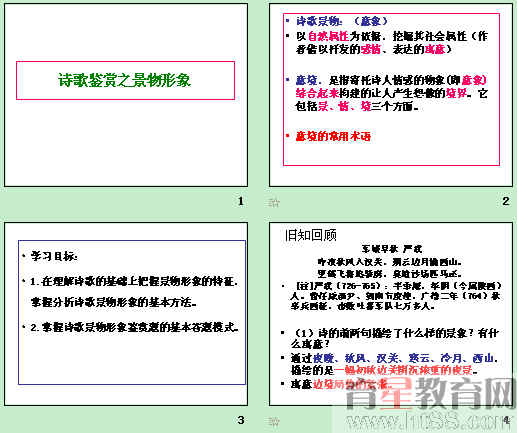
Task: Select slide 4 thumbnail titled 旧知回顾
Action: [x=391, y=314]
